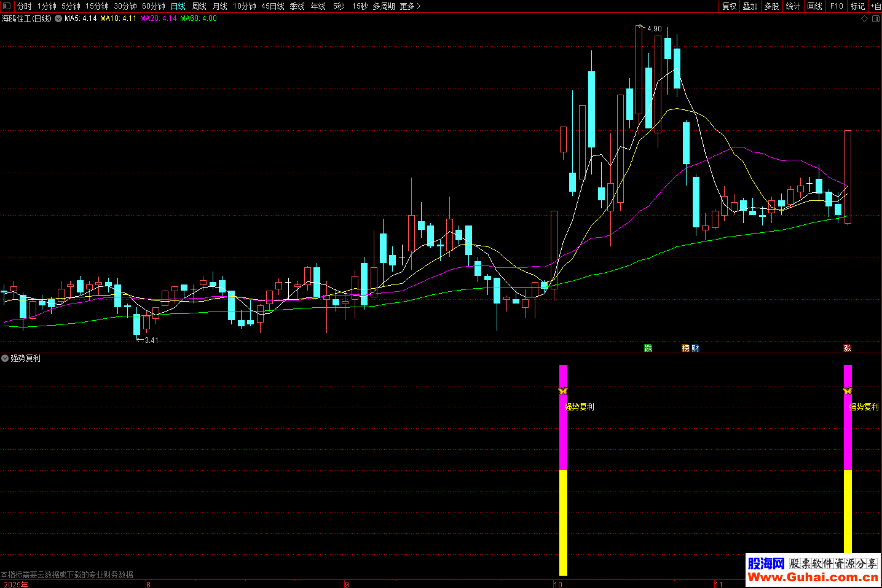Open the 强势复利 indicator dropdown arrow

(5, 358)
